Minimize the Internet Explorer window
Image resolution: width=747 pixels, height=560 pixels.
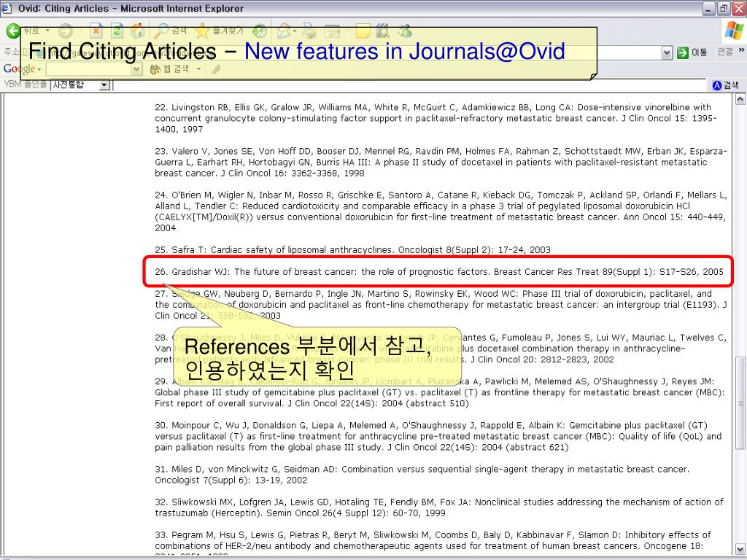(709, 8)
